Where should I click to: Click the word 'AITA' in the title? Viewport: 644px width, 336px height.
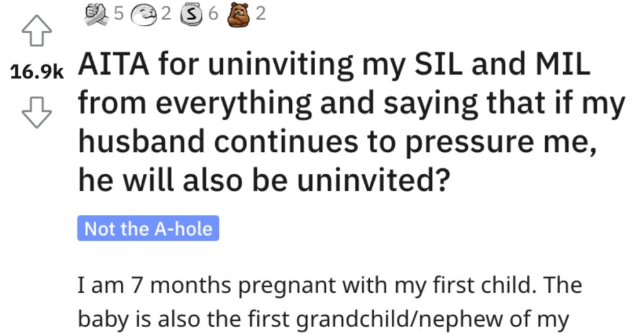(x=114, y=64)
